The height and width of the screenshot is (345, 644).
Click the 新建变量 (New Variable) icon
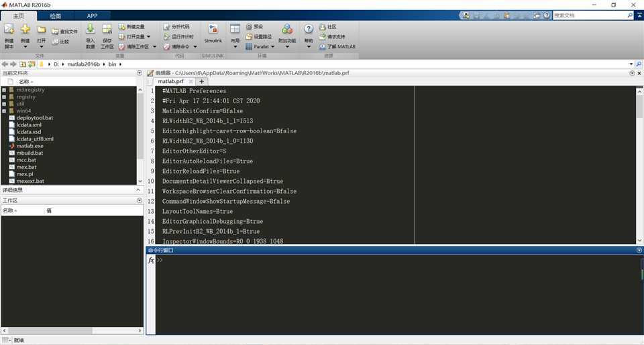pyautogui.click(x=122, y=27)
